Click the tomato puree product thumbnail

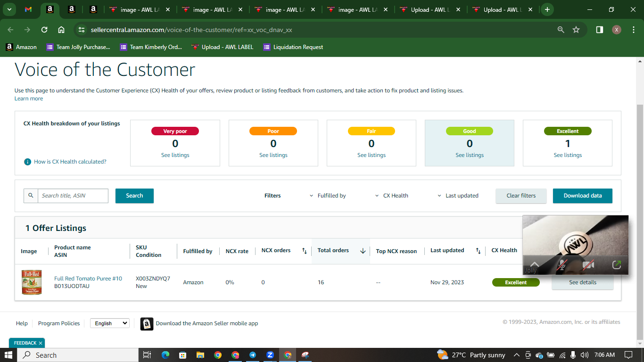pyautogui.click(x=32, y=282)
